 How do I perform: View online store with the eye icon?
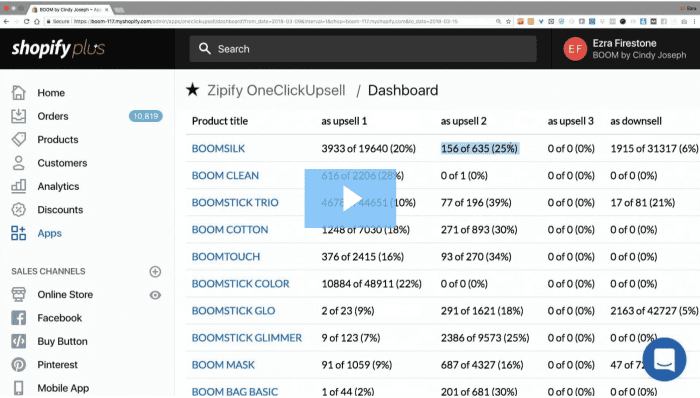pyautogui.click(x=155, y=295)
